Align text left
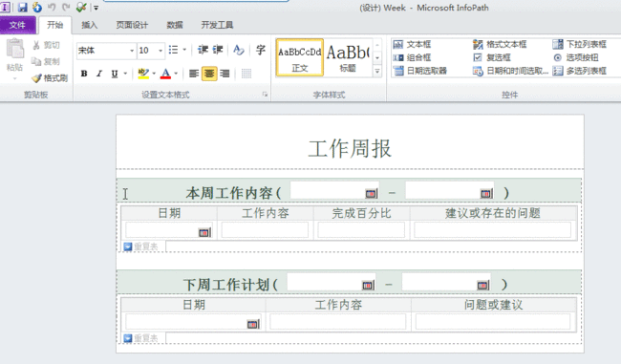 tap(194, 74)
